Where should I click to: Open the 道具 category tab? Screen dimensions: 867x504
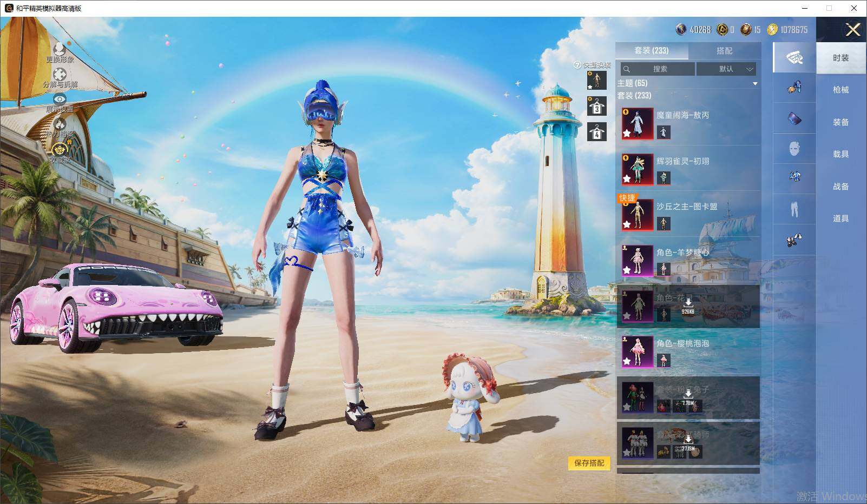[841, 218]
